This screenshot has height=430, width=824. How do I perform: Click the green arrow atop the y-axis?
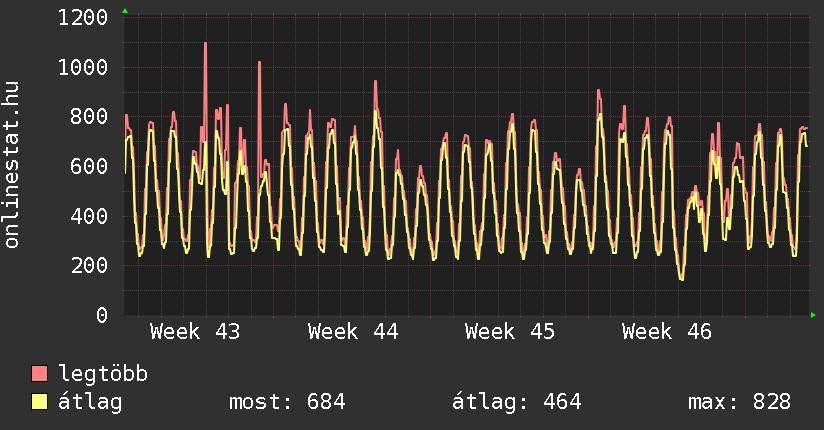click(125, 11)
